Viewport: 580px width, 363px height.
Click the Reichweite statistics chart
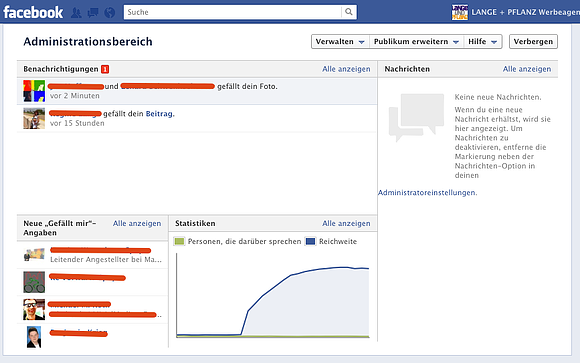point(273,295)
